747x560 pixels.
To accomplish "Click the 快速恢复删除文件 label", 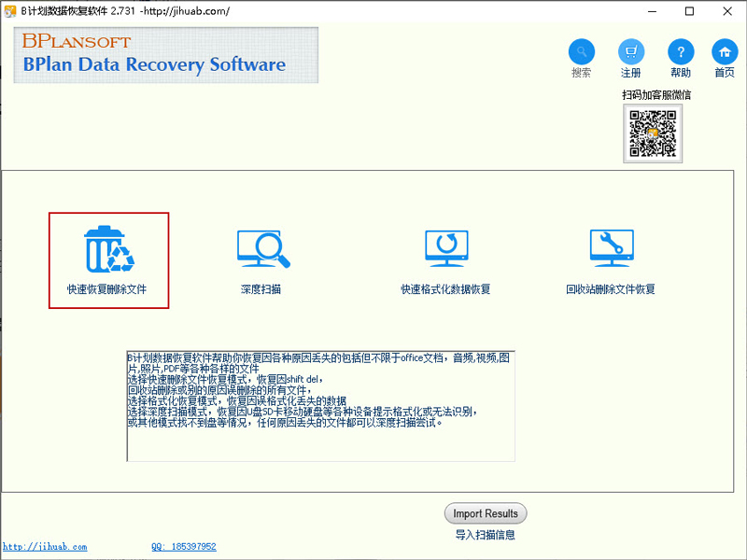I will point(106,289).
